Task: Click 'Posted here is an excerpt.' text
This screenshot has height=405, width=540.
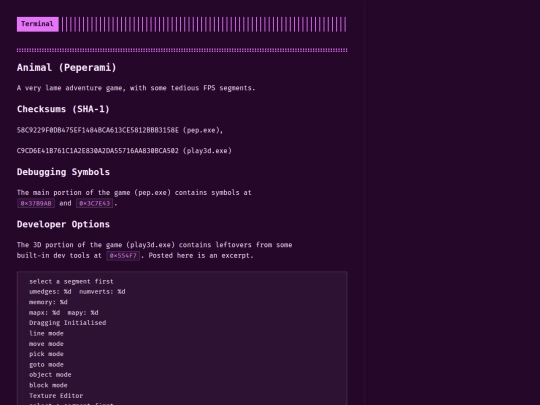Action: [201, 256]
